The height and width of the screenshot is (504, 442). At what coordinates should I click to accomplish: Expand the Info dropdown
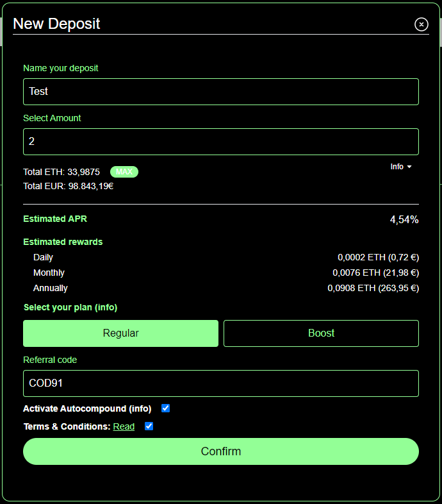[401, 167]
